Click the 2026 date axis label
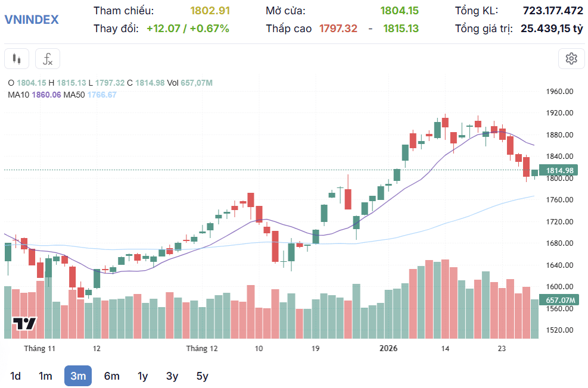This screenshot has height=388, width=588. (x=388, y=348)
